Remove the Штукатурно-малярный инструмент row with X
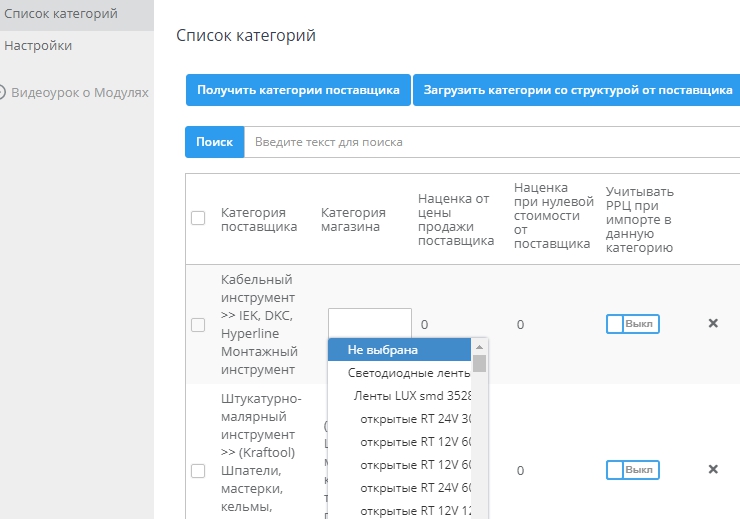 coord(713,470)
